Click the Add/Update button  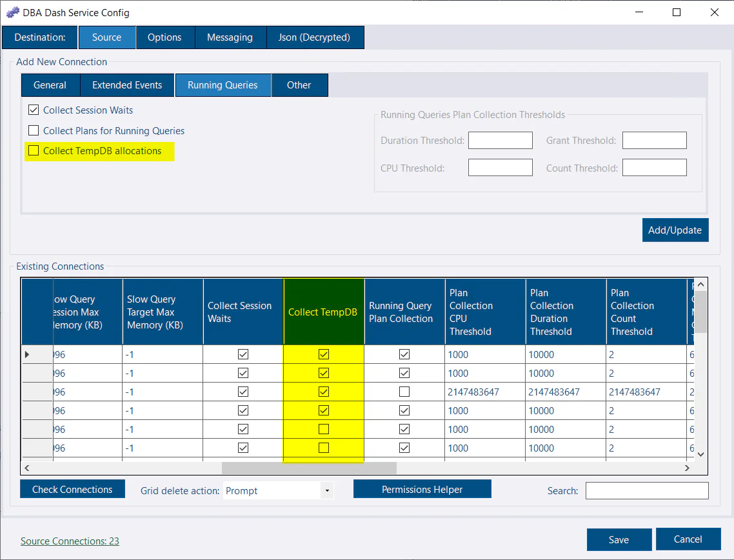(x=675, y=230)
